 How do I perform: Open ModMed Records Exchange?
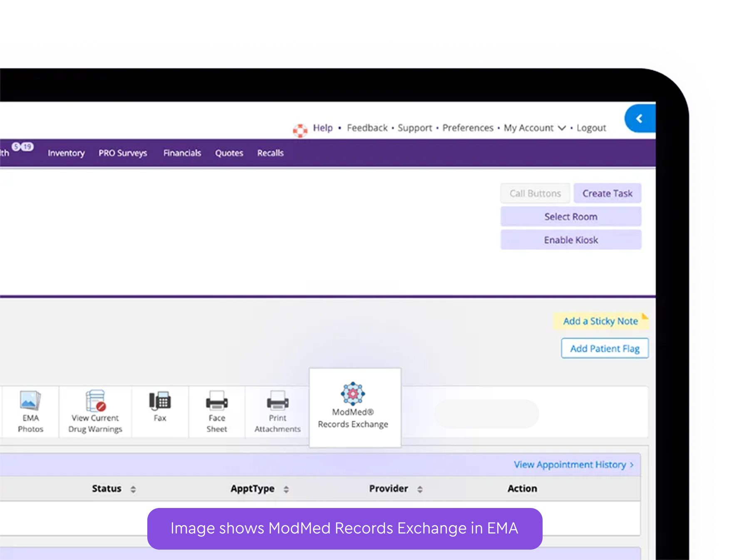pos(355,407)
